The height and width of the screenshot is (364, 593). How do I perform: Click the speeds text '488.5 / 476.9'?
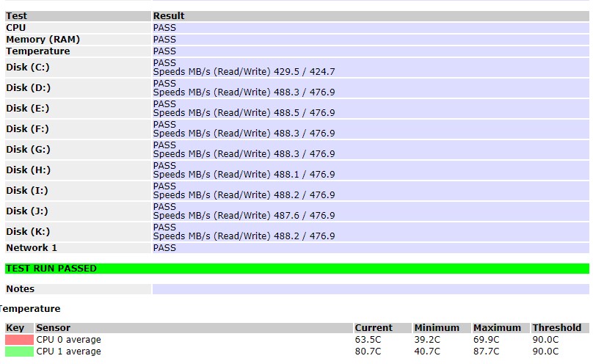click(x=305, y=112)
